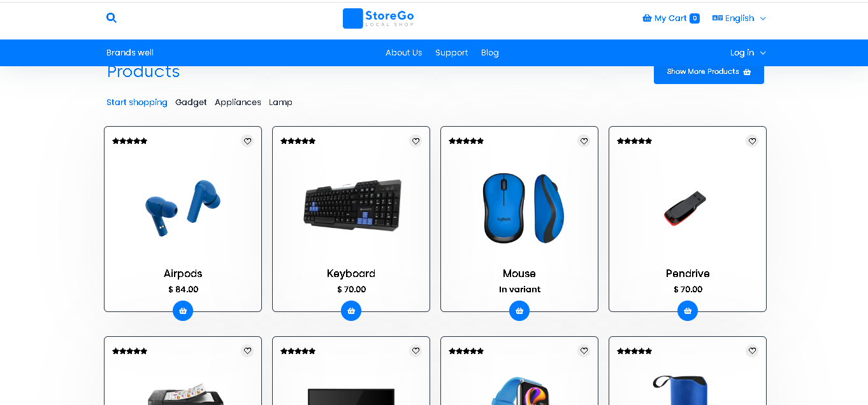Viewport: 868px width, 405px height.
Task: Toggle wishlist heart on Mouse card
Action: pos(584,141)
